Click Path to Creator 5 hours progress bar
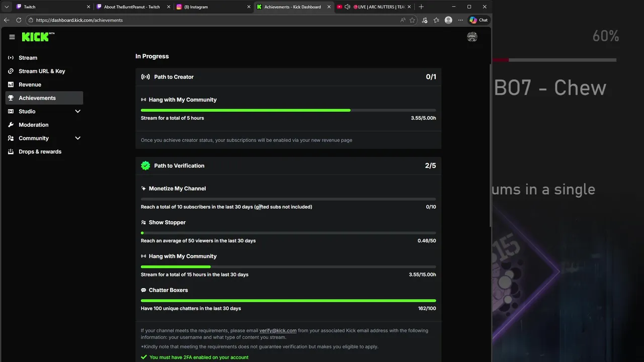 point(288,110)
